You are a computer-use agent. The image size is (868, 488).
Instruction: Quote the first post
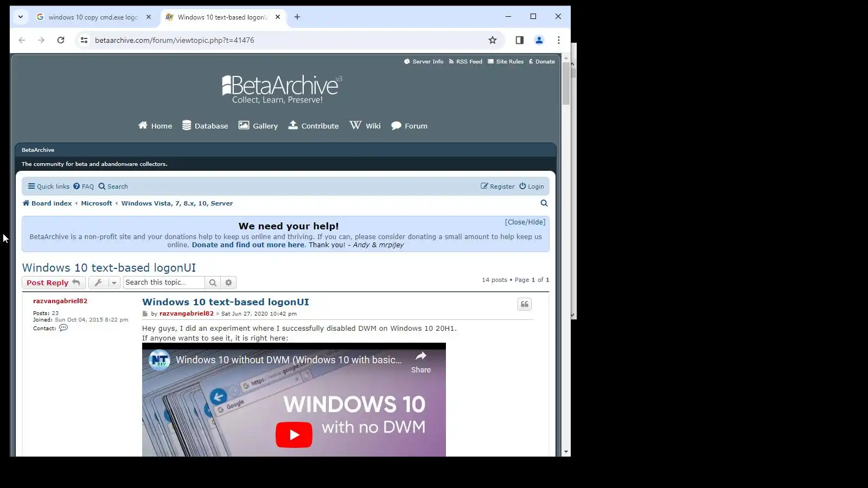click(x=525, y=304)
